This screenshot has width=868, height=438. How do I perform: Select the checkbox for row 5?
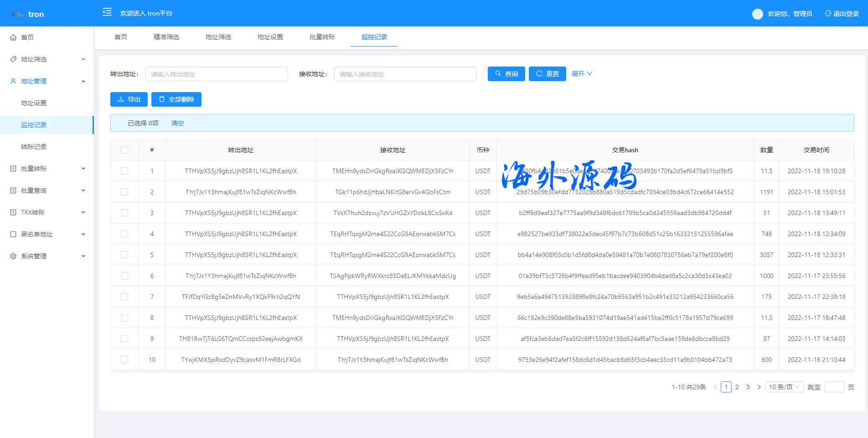pyautogui.click(x=124, y=255)
